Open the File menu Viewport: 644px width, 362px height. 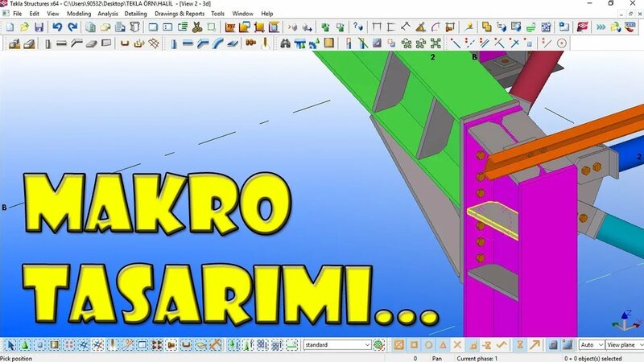[17, 14]
